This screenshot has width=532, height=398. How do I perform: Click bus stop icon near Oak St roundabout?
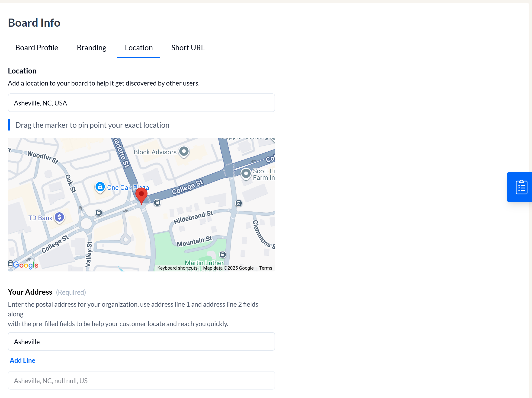click(x=99, y=213)
